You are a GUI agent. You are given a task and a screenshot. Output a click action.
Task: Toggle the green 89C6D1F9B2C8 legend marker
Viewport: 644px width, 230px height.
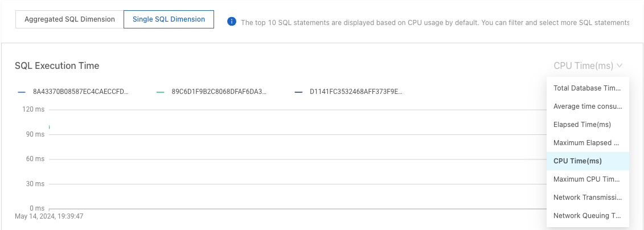tap(161, 92)
